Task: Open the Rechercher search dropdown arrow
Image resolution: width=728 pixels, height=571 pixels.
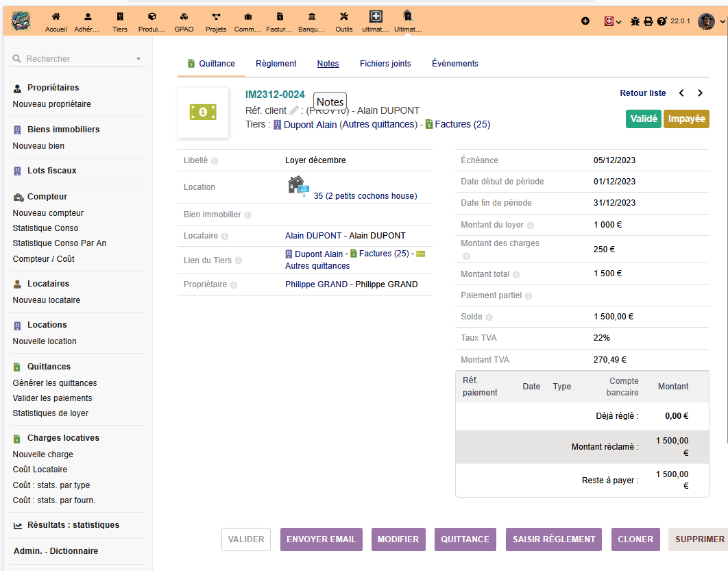Action: coord(138,59)
